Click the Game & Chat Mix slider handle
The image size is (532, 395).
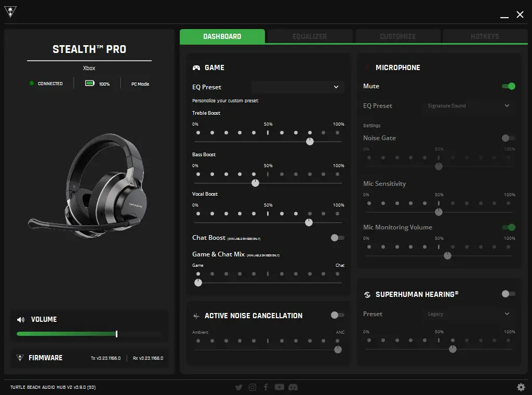pyautogui.click(x=198, y=282)
